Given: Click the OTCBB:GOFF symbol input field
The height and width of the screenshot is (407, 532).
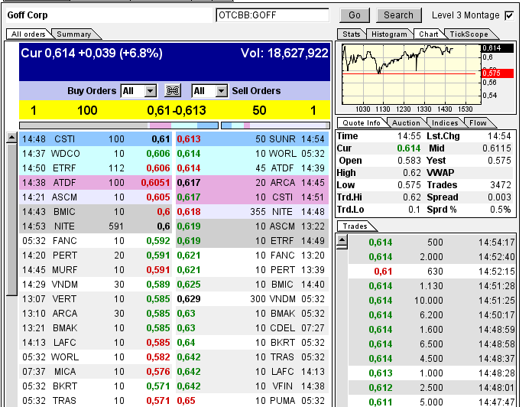Looking at the screenshot, I should click(x=272, y=15).
